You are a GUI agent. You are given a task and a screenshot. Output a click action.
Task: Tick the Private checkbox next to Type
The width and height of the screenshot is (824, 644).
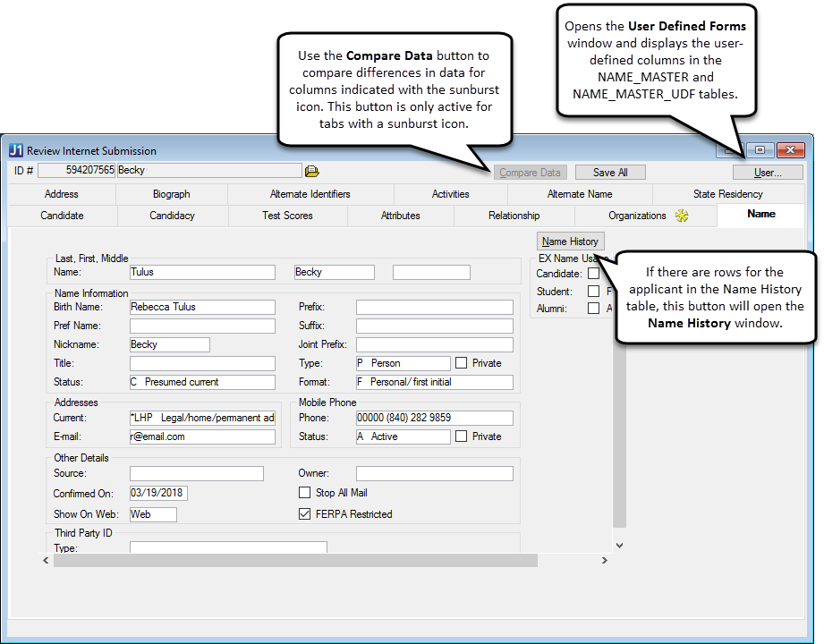461,363
